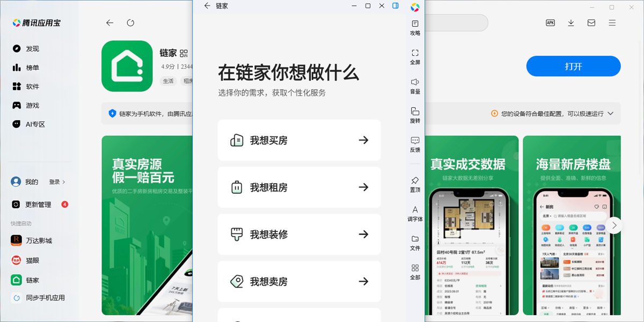The height and width of the screenshot is (322, 644).
Task: Open the 游戏 games section
Action: point(26,105)
